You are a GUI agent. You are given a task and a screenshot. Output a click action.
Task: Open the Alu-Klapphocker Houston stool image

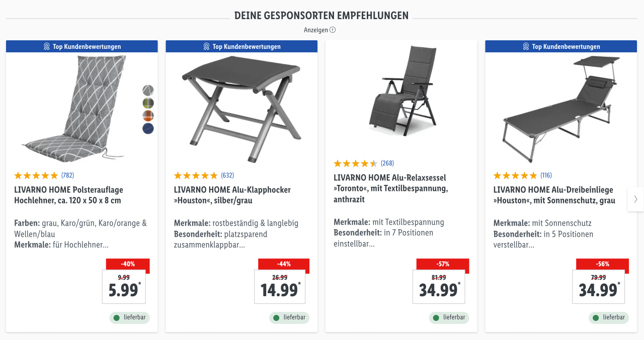pyautogui.click(x=242, y=108)
